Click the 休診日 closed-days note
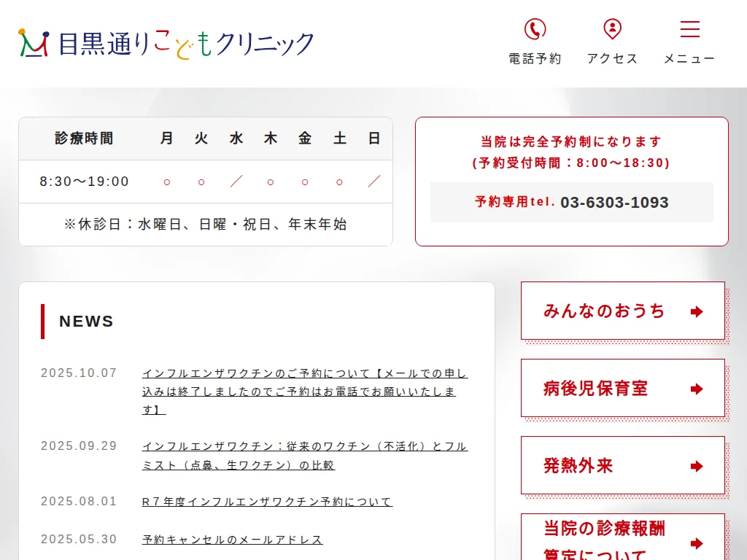Viewport: 747px width, 560px height. [206, 225]
